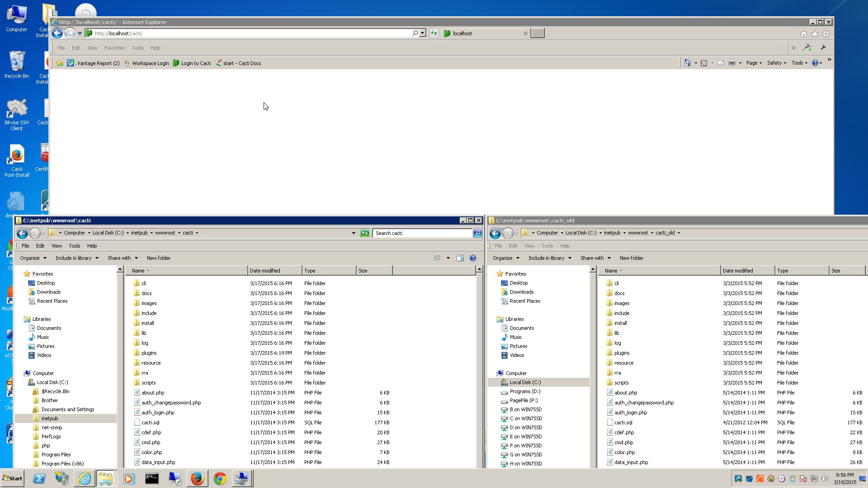
Task: Click start - Cacti Docs favorites link
Action: point(238,63)
